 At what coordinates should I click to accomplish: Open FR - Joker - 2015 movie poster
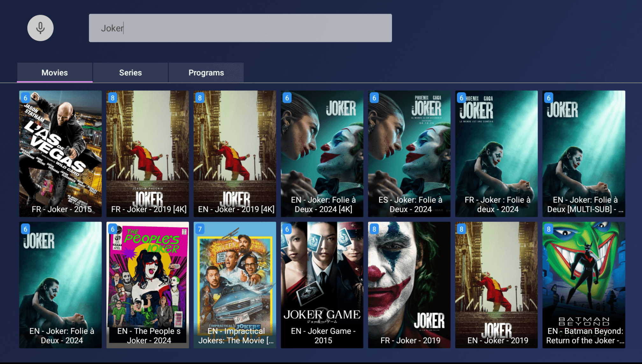[x=61, y=153]
